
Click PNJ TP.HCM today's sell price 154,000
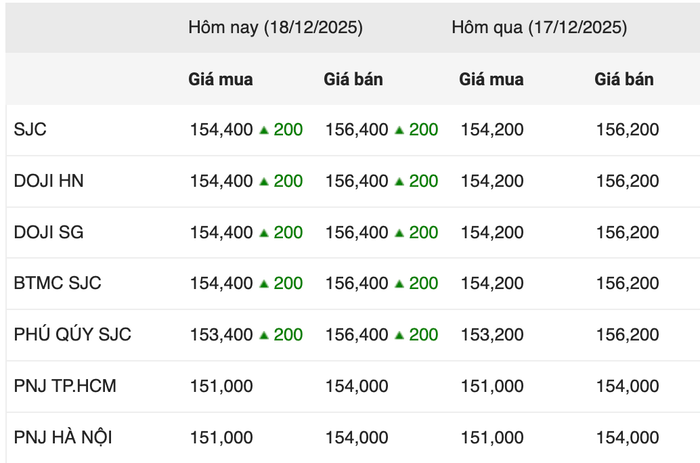click(357, 386)
